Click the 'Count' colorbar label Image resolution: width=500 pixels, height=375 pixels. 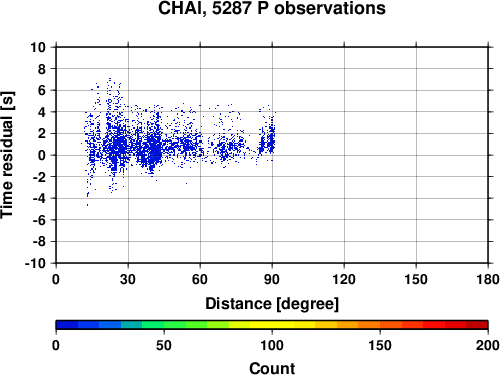coord(272,368)
